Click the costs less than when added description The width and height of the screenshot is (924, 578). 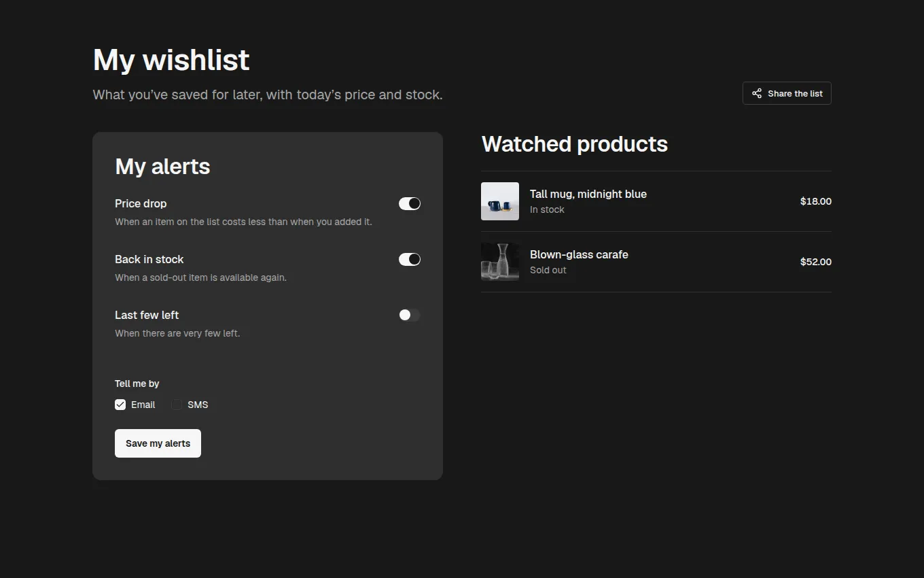click(x=243, y=222)
